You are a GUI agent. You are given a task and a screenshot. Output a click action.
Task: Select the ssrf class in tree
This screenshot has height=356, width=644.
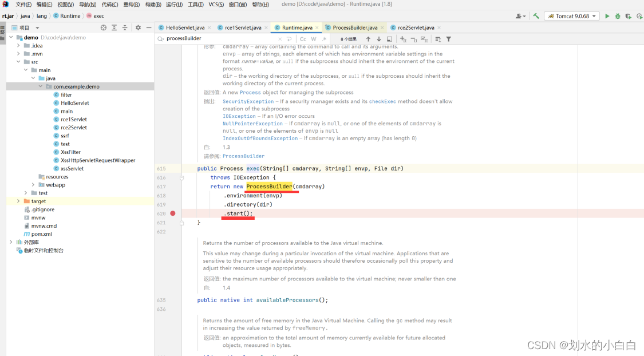click(x=65, y=136)
